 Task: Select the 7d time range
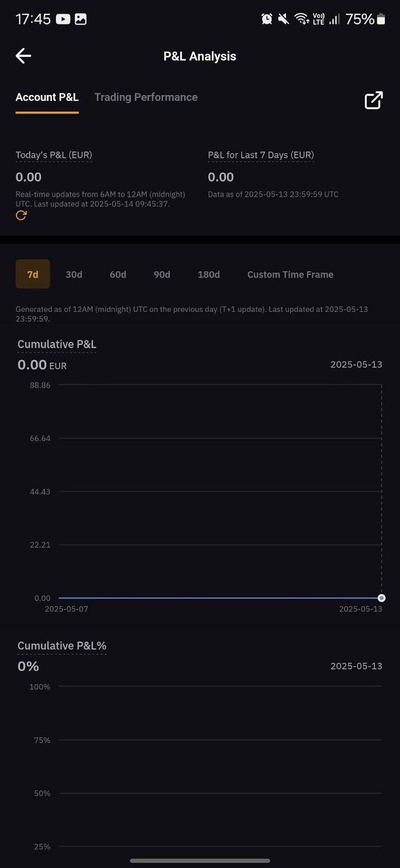point(33,275)
